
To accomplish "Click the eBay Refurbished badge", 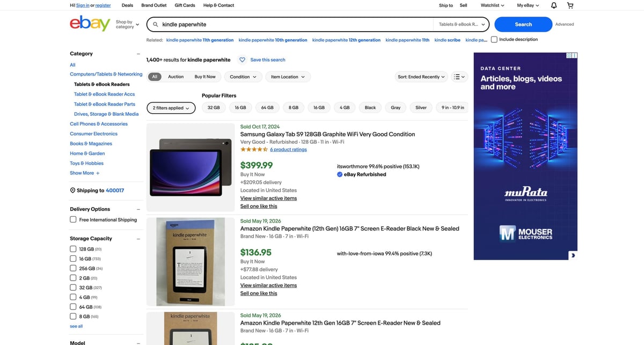I will [362, 174].
